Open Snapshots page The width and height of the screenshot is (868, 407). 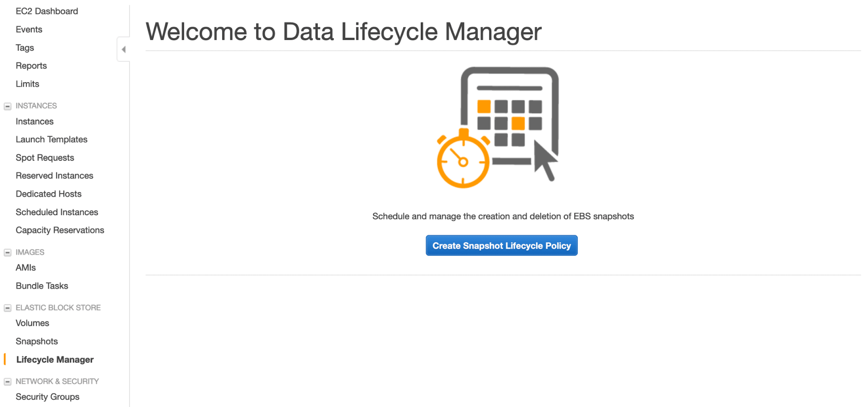pyautogui.click(x=36, y=341)
